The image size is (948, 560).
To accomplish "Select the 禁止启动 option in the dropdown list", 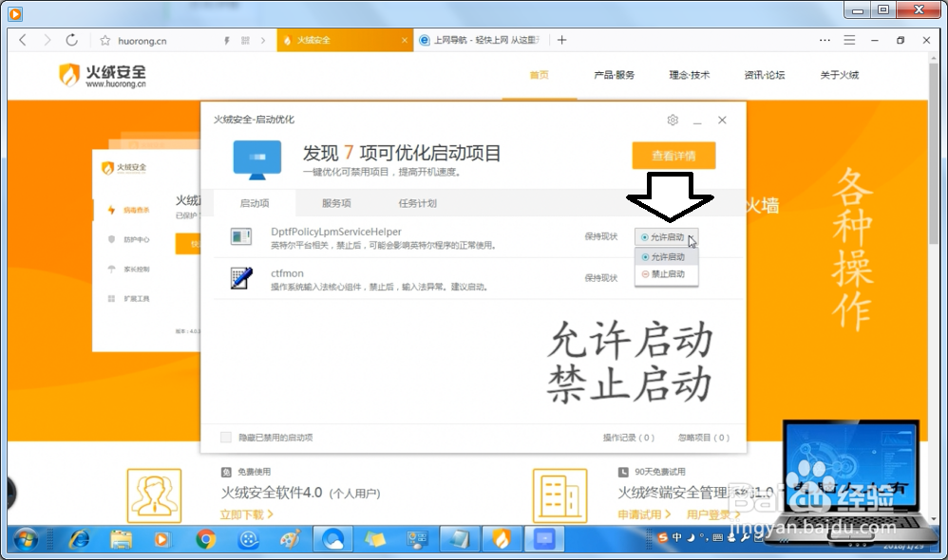I will [666, 273].
